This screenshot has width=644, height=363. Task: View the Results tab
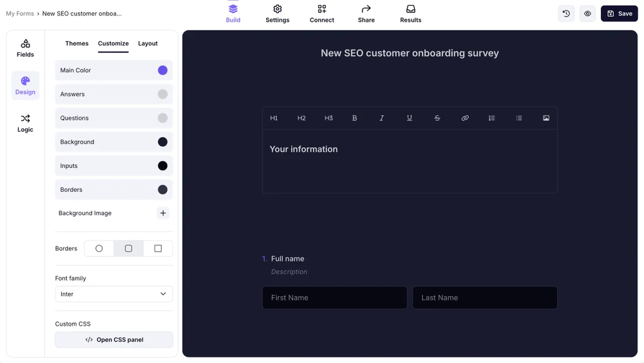point(410,14)
